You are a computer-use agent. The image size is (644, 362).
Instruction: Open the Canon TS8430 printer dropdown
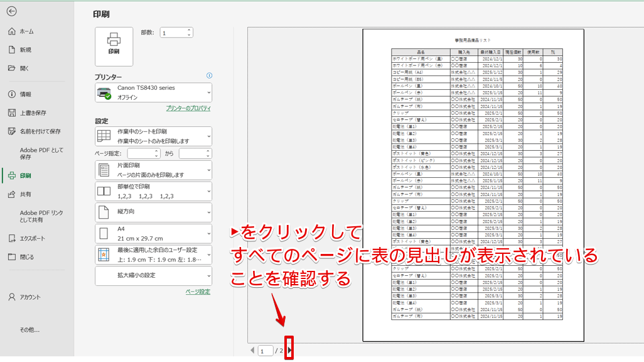[x=153, y=93]
